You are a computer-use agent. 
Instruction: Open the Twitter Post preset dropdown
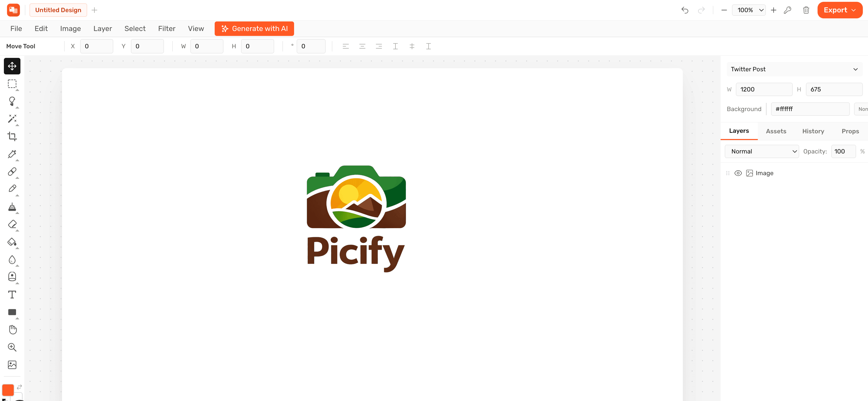(x=794, y=69)
